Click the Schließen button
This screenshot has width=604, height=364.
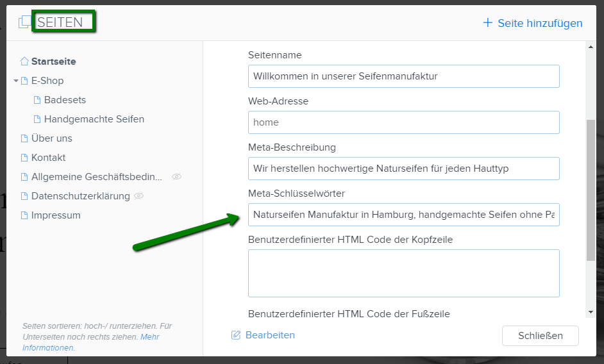tap(541, 336)
